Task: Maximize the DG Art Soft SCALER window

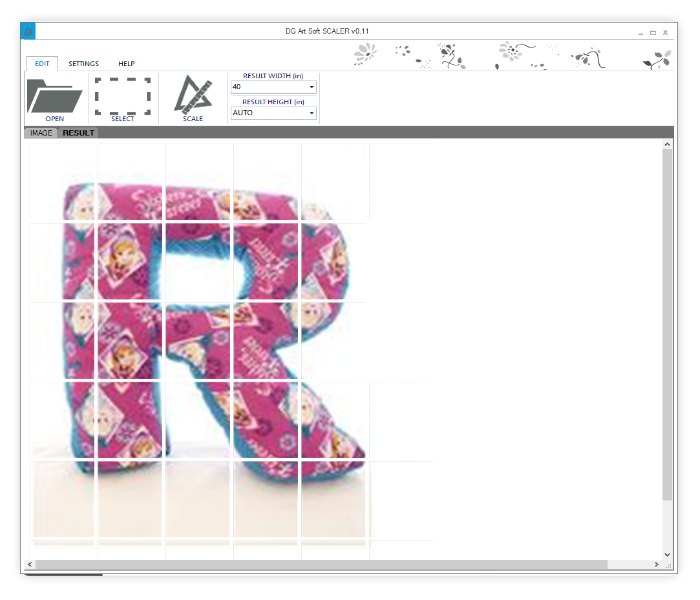Action: (653, 32)
